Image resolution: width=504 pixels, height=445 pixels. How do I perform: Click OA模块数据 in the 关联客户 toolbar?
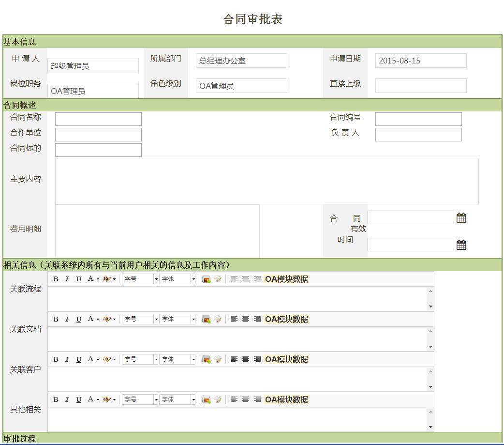click(286, 359)
